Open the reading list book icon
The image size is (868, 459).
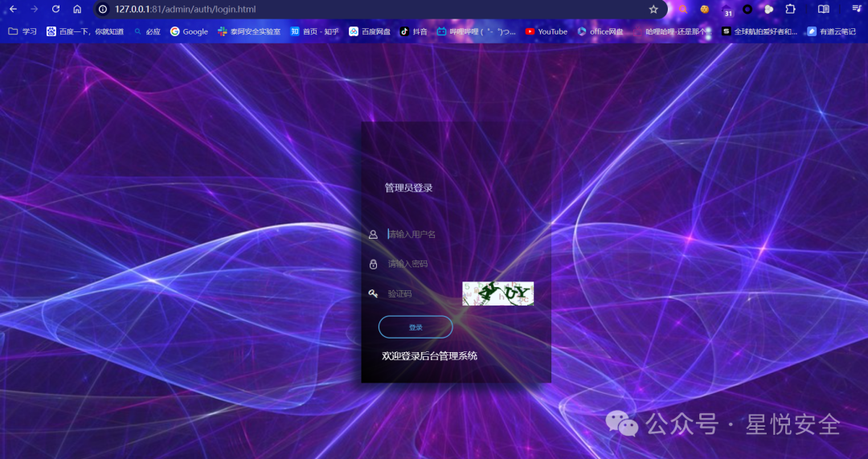tap(824, 9)
